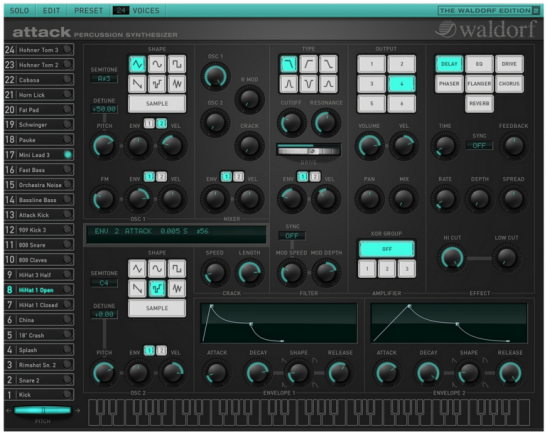547x433 pixels.
Task: Click the Hi Cut knob
Action: point(452,258)
